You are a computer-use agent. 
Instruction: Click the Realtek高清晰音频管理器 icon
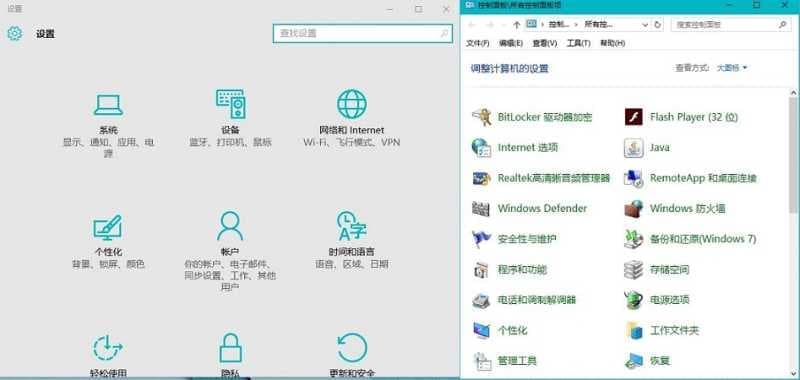point(481,178)
